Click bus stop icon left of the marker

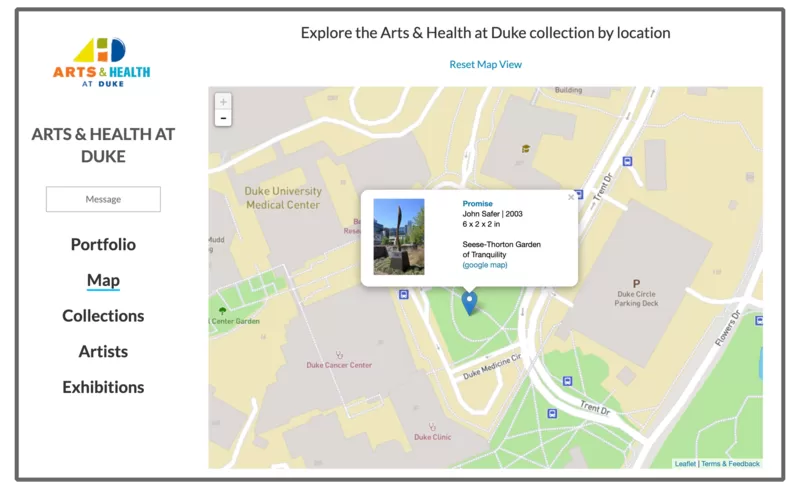(404, 295)
